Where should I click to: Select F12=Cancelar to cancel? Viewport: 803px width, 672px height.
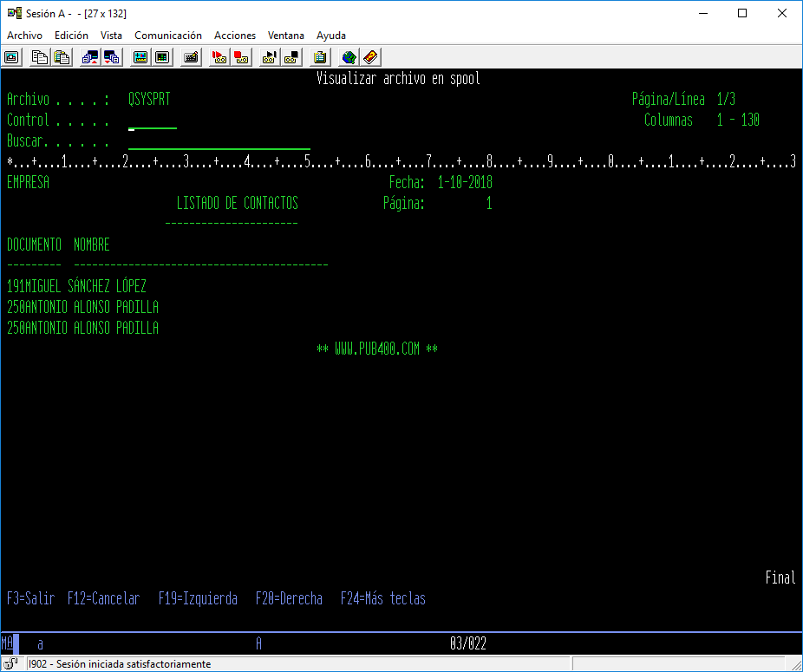pos(103,598)
